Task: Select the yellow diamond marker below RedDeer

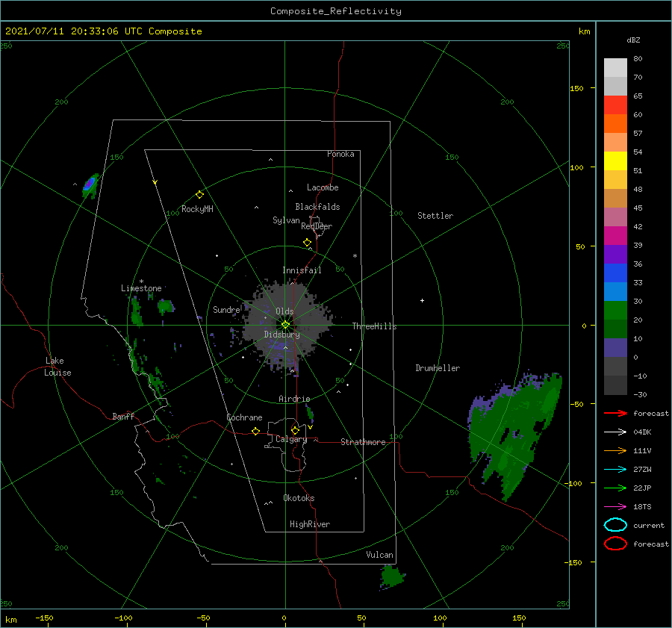Action: coord(307,243)
